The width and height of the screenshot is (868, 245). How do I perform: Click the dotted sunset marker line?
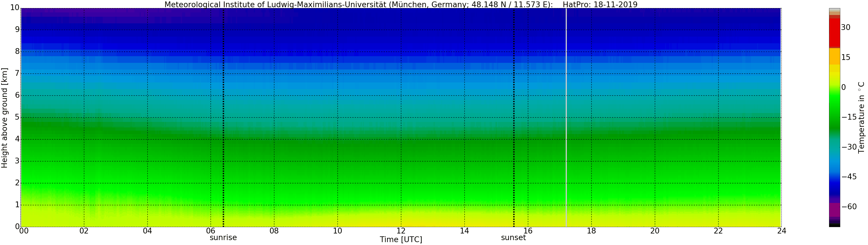pos(513,117)
